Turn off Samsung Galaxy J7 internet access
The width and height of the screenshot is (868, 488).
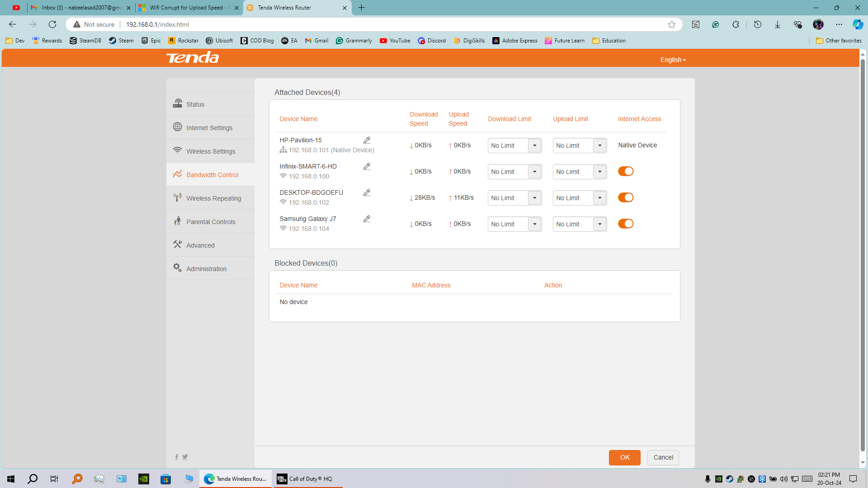tap(626, 224)
